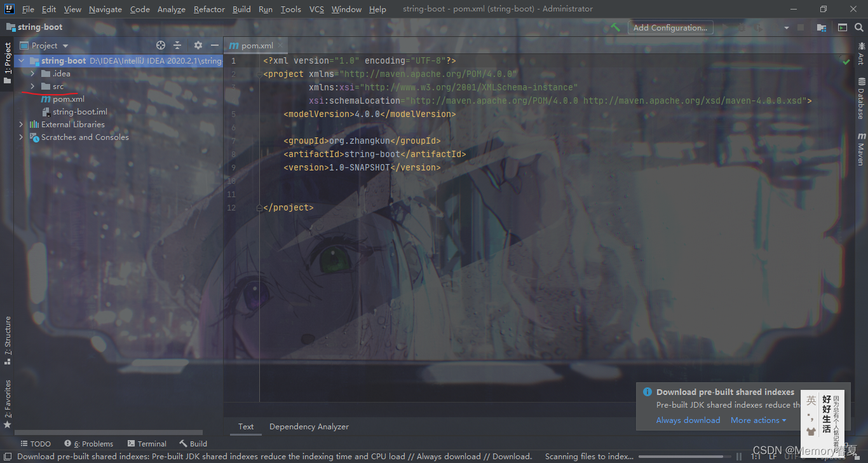Viewport: 868px width, 463px height.
Task: Switch to the Dependency Analyzer tab
Action: point(309,427)
